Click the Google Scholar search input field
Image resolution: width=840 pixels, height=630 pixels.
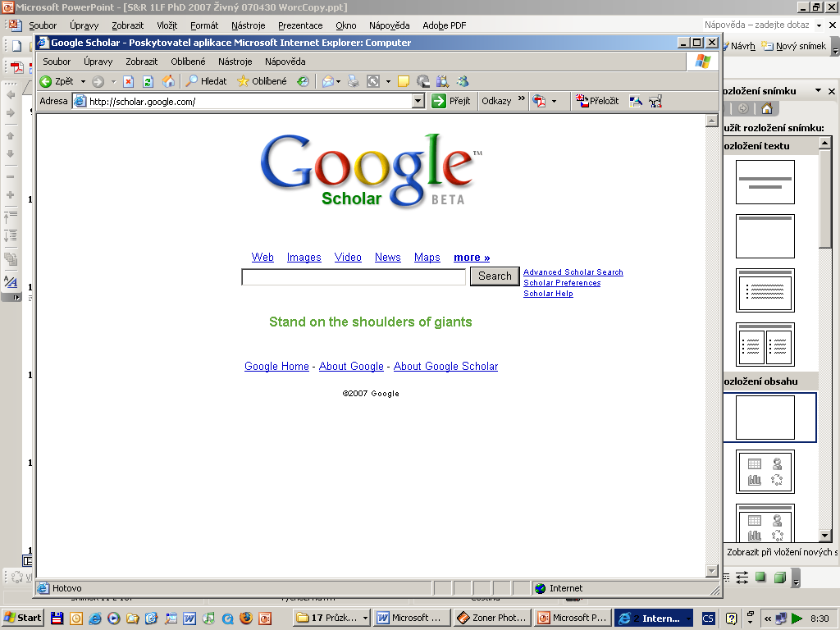click(354, 277)
